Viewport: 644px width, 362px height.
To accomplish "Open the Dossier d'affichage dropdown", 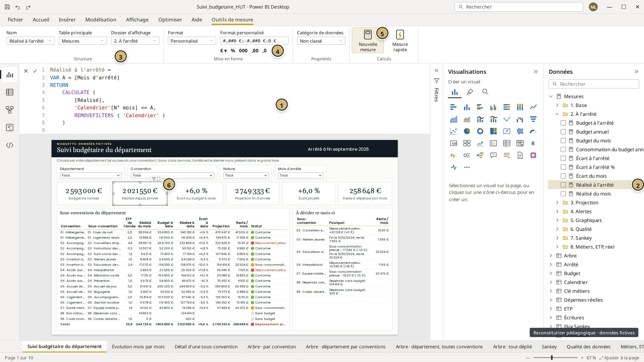I will [x=135, y=41].
